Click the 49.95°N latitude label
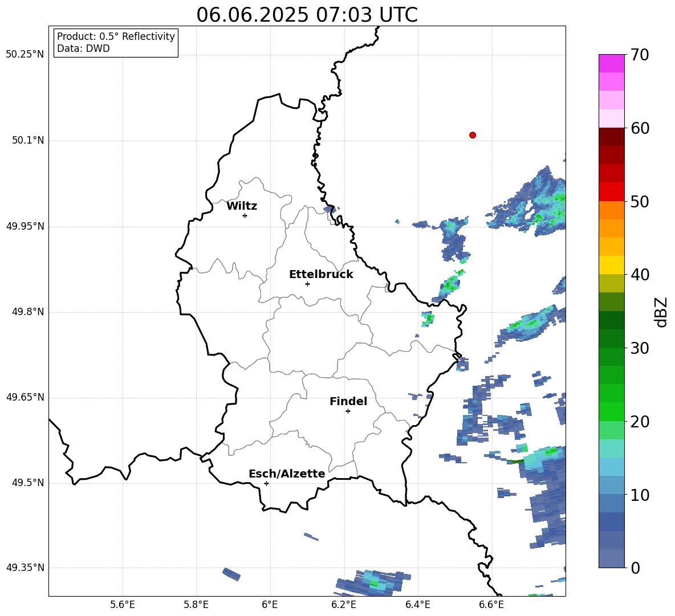The image size is (675, 616). click(x=25, y=226)
